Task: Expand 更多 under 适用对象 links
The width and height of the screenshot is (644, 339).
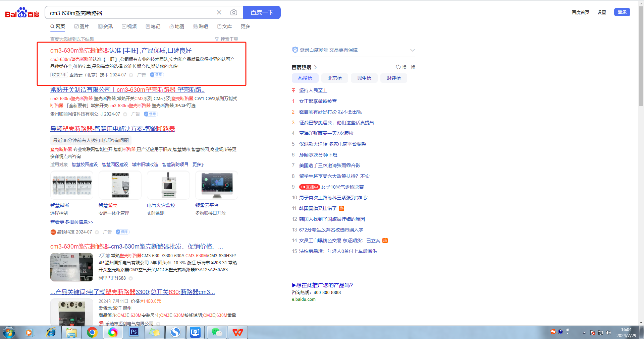Action: point(198,164)
